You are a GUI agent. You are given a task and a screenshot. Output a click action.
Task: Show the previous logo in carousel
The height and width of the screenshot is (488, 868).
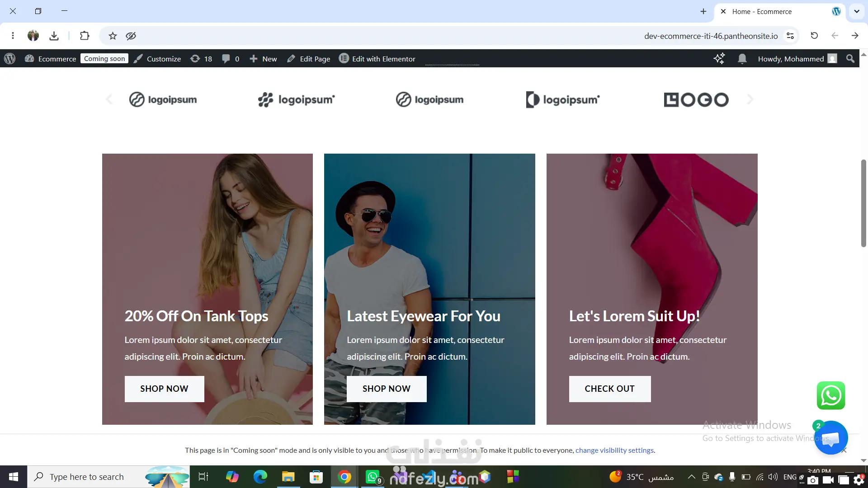point(109,99)
